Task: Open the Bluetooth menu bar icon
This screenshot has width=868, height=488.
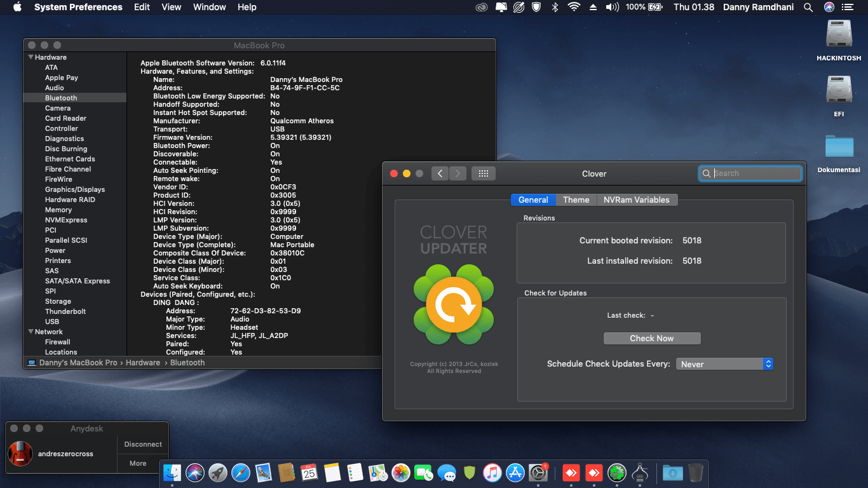Action: pyautogui.click(x=555, y=7)
